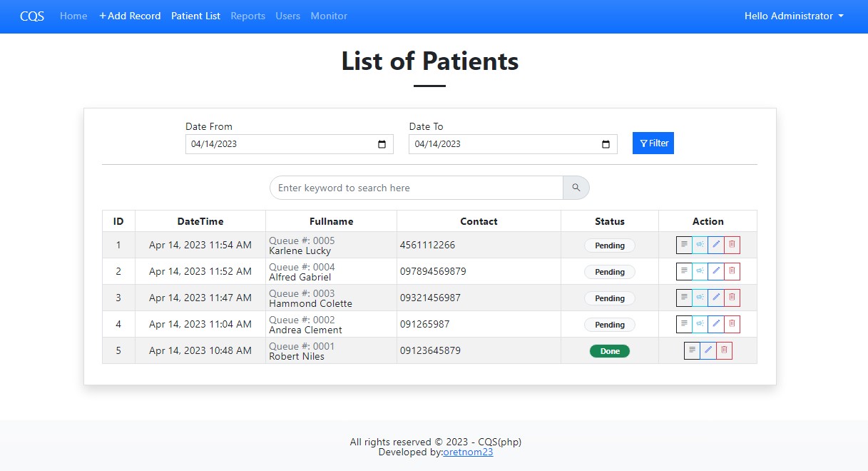Click the CQS brand logo link
The image size is (868, 471).
(x=32, y=16)
